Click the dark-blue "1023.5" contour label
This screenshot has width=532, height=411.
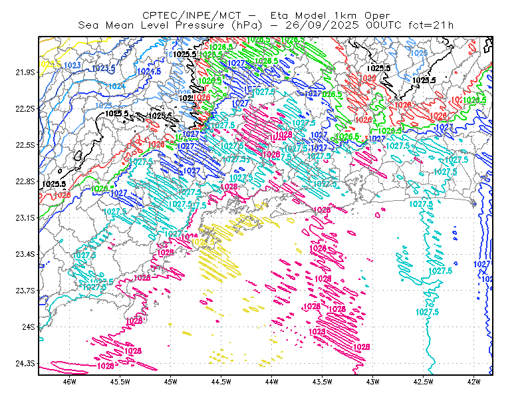104,68
